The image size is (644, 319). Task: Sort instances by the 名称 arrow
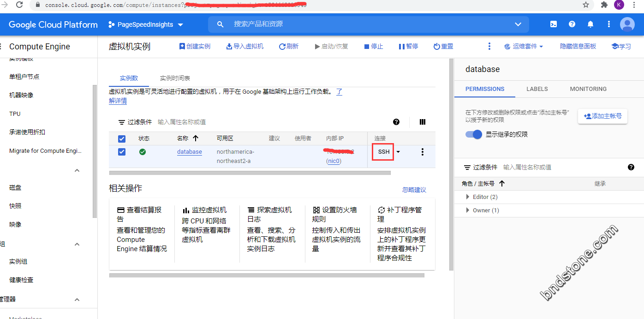[196, 138]
